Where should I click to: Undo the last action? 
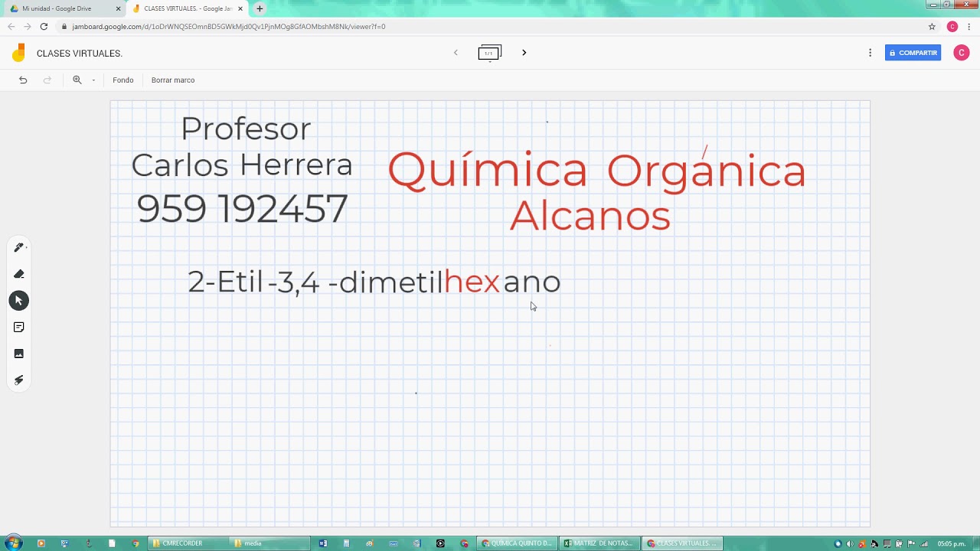[x=23, y=80]
